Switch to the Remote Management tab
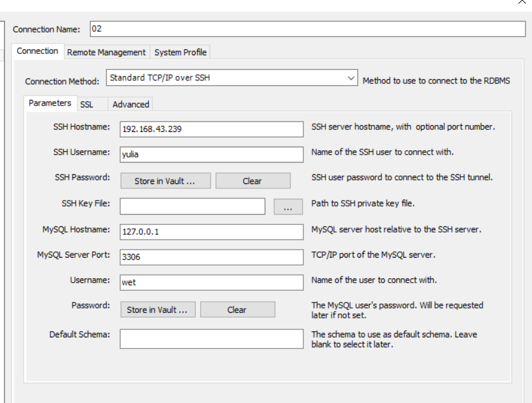The width and height of the screenshot is (532, 403). [x=106, y=52]
